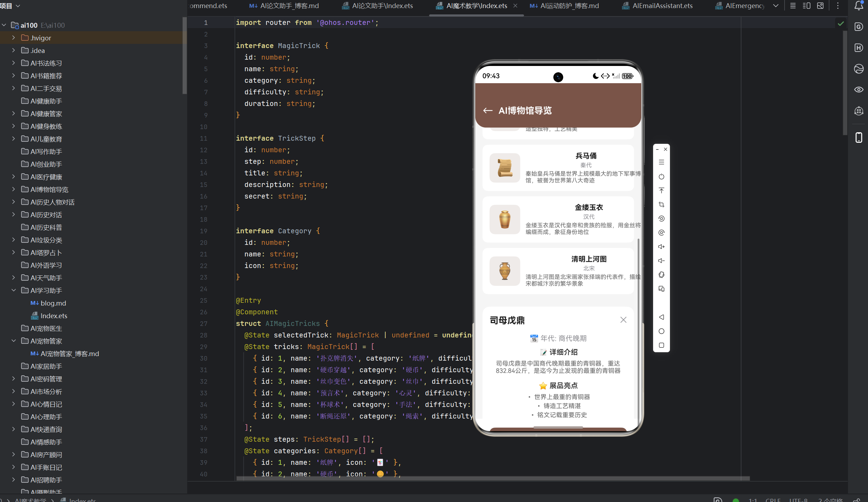Open the emulator toolbar hamburger menu
This screenshot has width=868, height=502.
point(661,162)
